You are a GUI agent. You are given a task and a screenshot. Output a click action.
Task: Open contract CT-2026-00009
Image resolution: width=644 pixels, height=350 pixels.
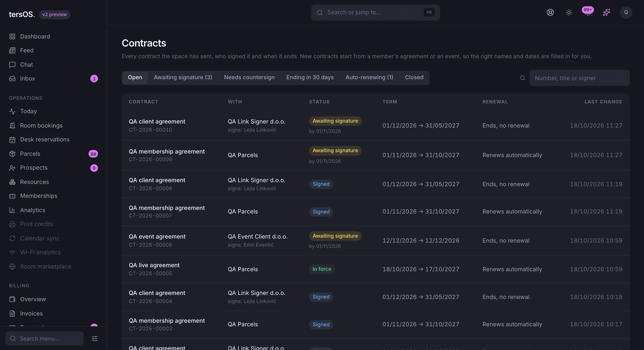point(375,155)
